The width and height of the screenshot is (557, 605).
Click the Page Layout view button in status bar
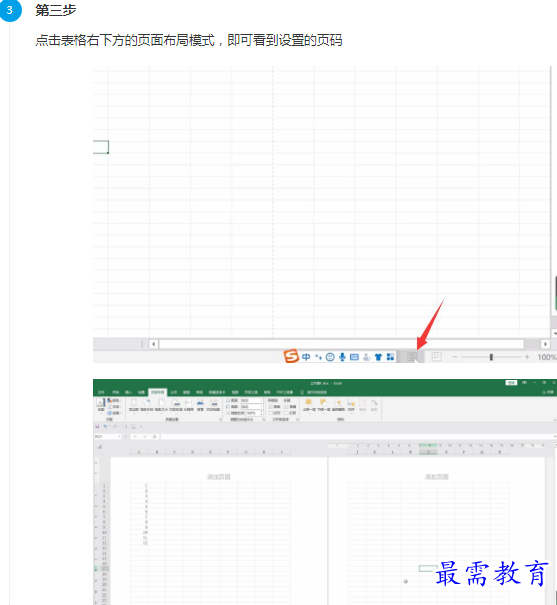(412, 357)
